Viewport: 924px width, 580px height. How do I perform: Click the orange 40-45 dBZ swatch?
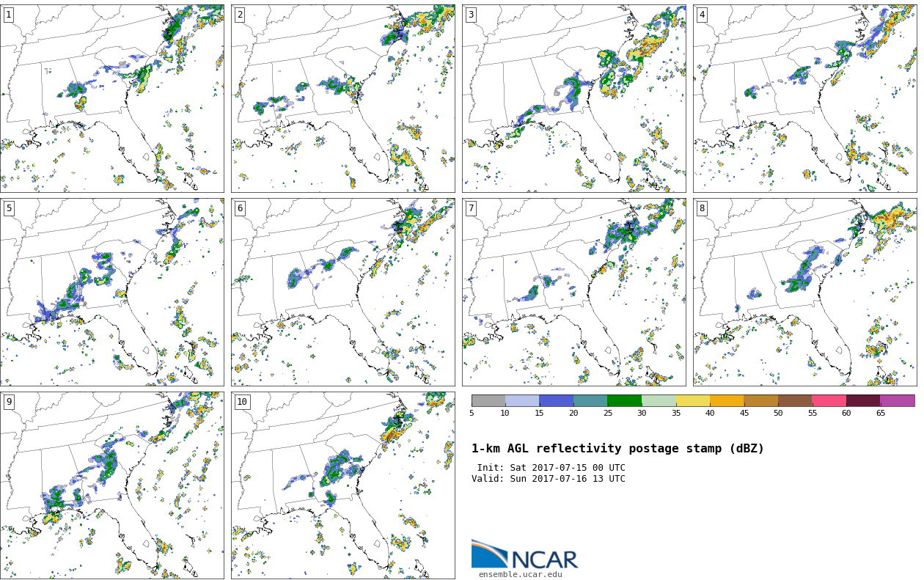727,400
